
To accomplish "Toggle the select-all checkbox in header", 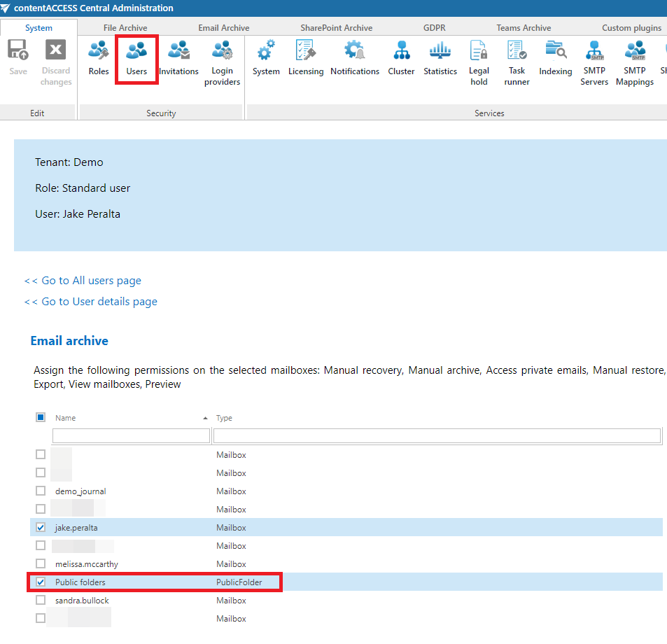I will pos(41,417).
